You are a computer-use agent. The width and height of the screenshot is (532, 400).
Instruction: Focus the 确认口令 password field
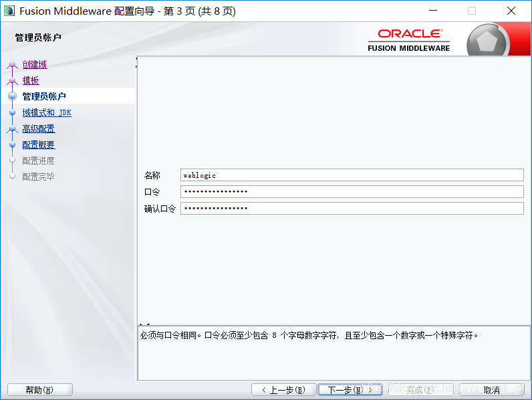pyautogui.click(x=352, y=208)
